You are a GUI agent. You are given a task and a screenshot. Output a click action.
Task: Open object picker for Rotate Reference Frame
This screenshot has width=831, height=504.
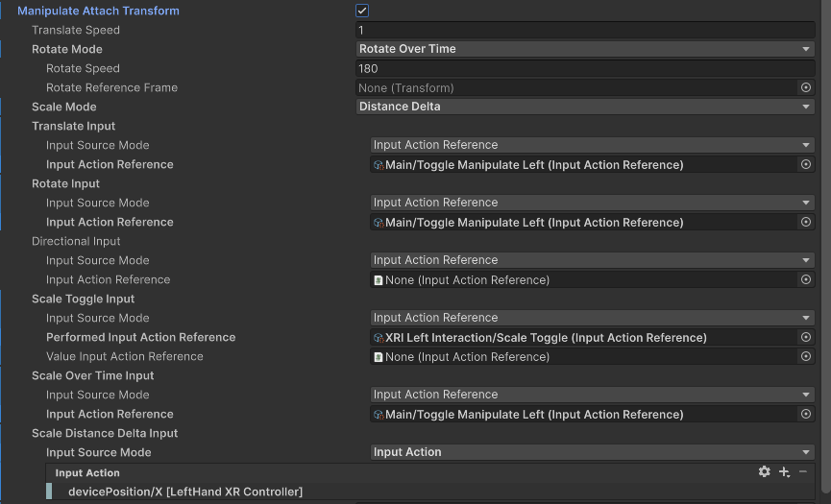[806, 87]
